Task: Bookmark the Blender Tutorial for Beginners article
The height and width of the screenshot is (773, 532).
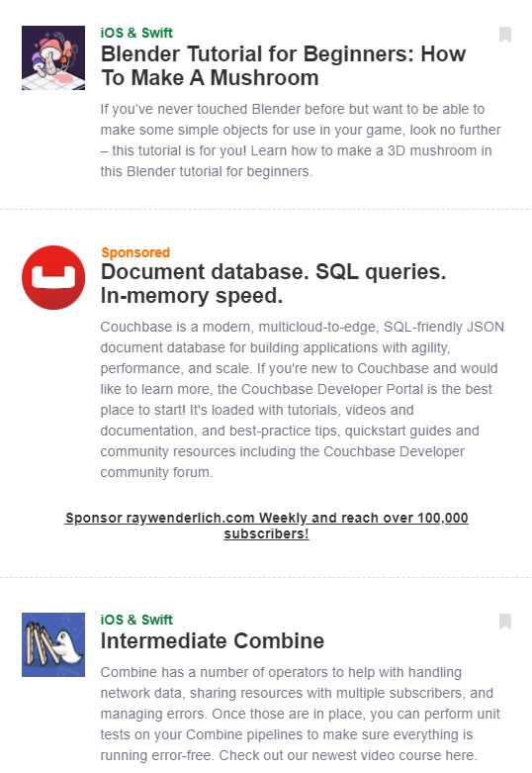Action: (505, 35)
